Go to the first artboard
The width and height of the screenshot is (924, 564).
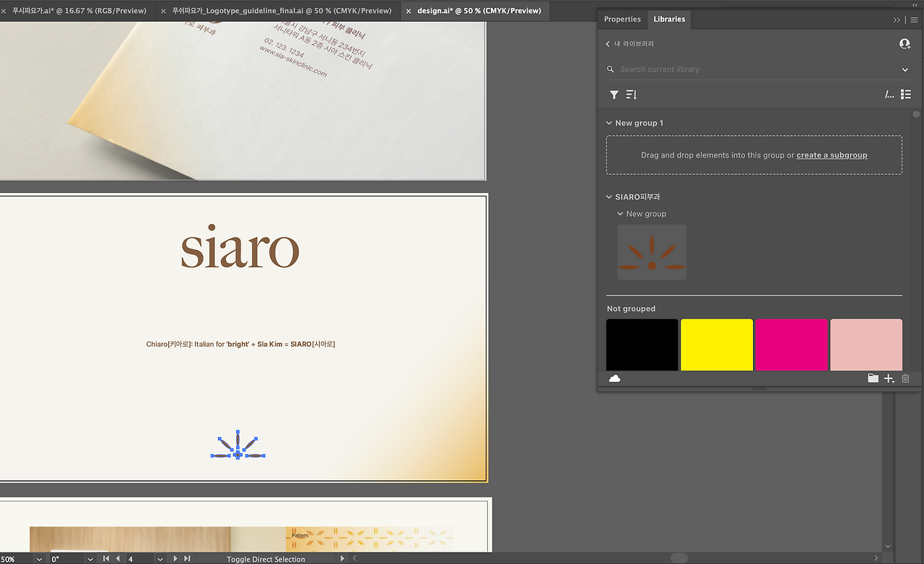106,559
